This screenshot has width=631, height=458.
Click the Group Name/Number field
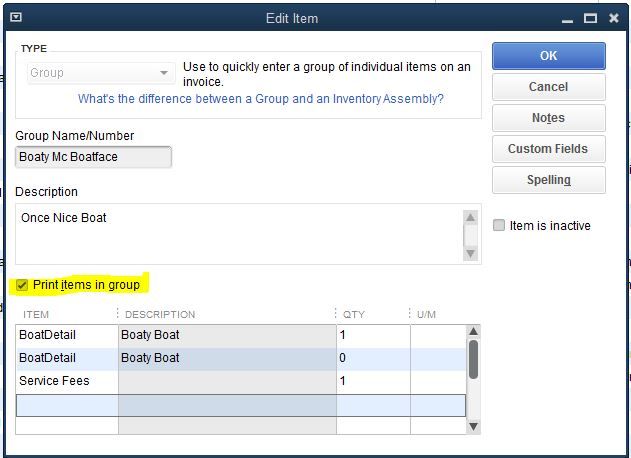point(94,157)
